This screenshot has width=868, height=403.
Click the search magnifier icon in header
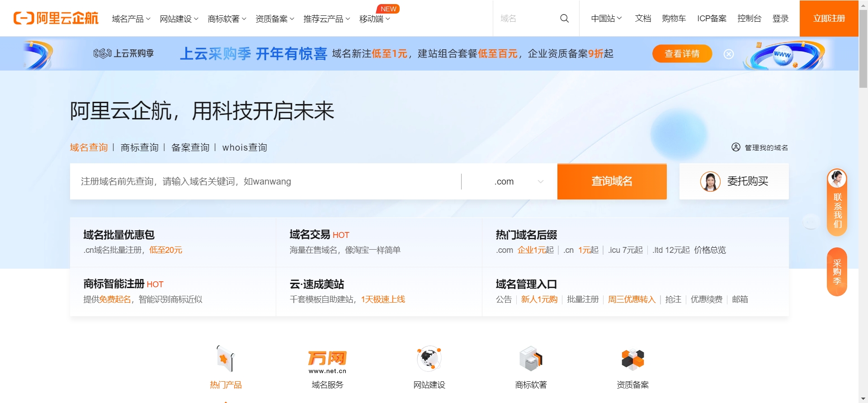coord(564,18)
